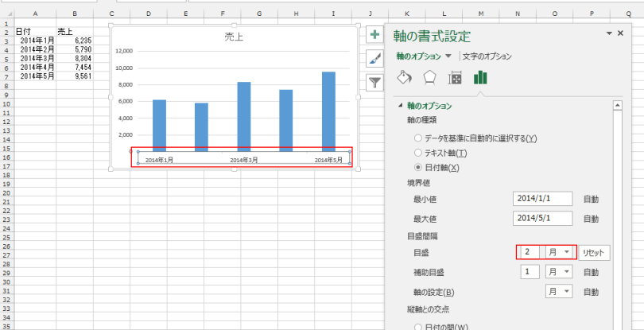Open the task pane options arrow
The width and height of the screenshot is (644, 330).
pos(609,33)
